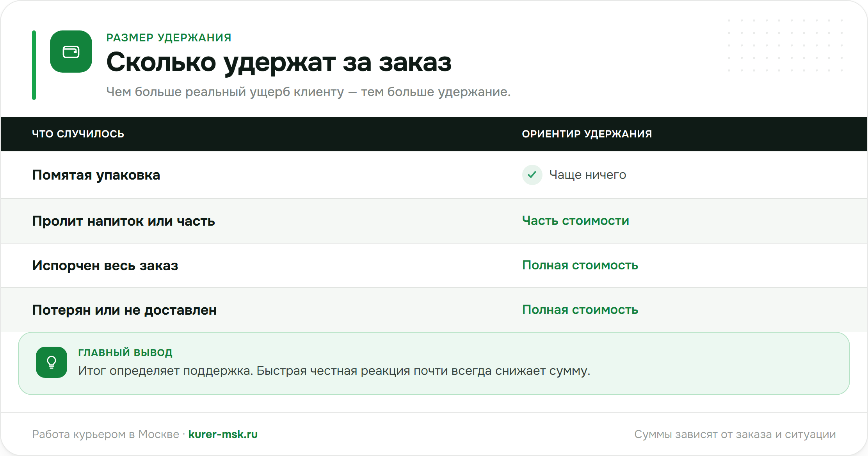Select the row Испорчен весь заказ
868x456 pixels.
pyautogui.click(x=434, y=265)
